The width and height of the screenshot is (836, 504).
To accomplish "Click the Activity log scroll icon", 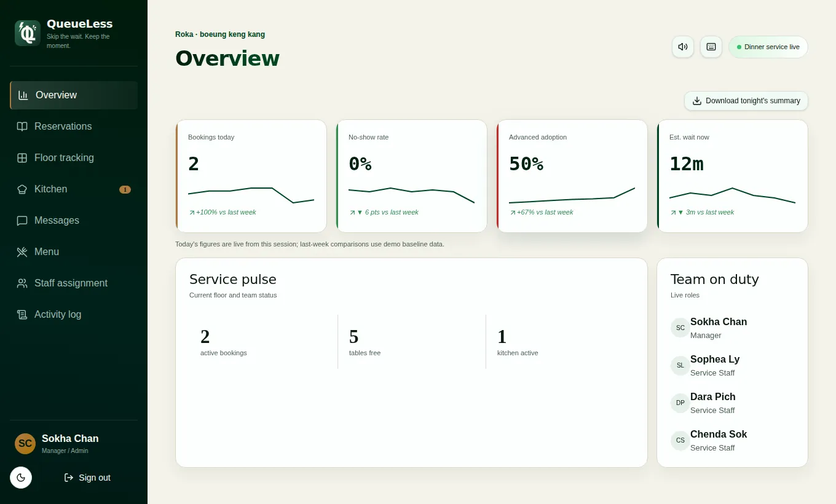I will click(x=22, y=315).
